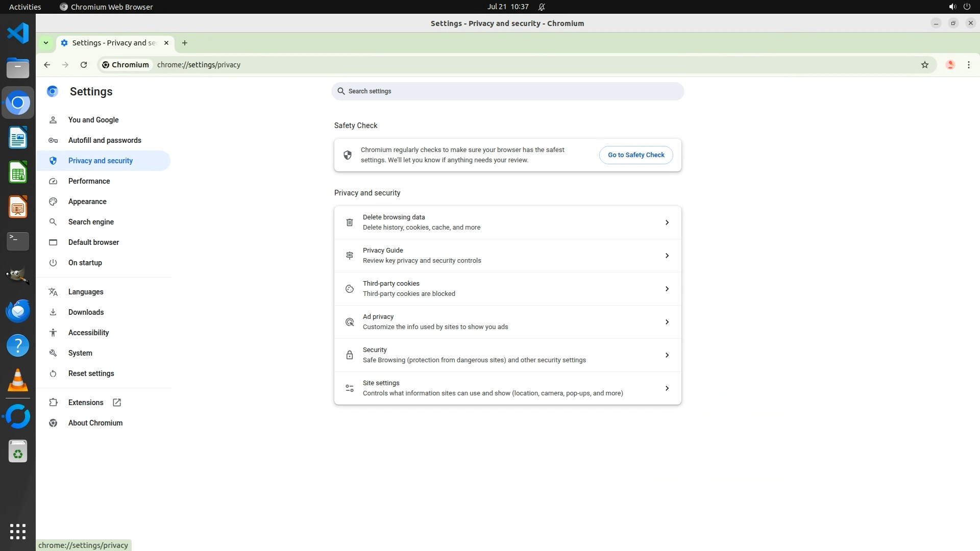Focus the Search settings field

point(507,91)
